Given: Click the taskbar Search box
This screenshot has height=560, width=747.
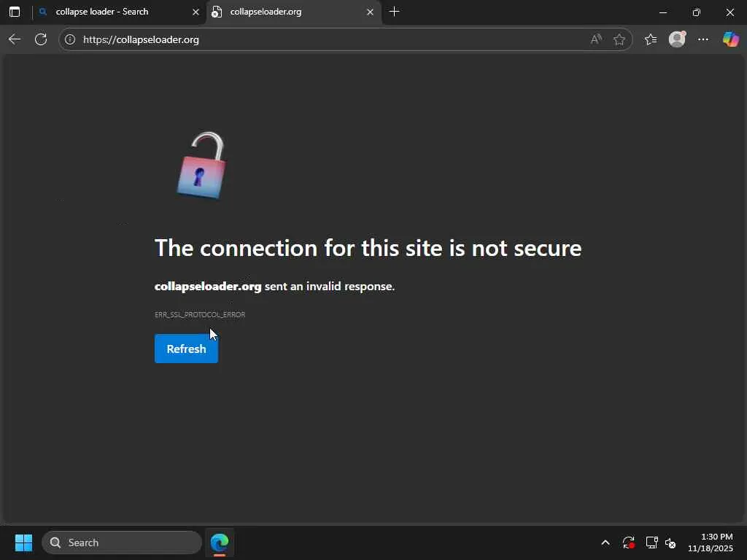Looking at the screenshot, I should tap(122, 542).
